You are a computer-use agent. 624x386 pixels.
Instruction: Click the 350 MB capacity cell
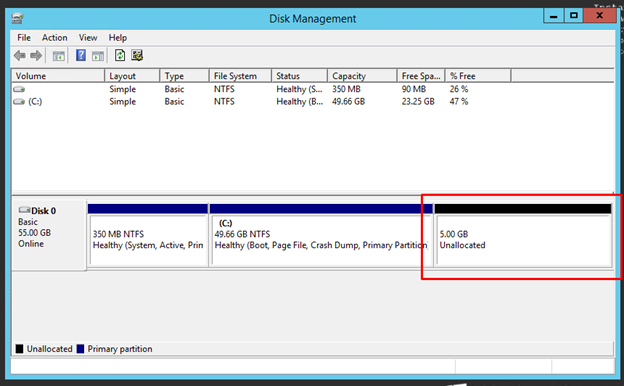(x=346, y=89)
